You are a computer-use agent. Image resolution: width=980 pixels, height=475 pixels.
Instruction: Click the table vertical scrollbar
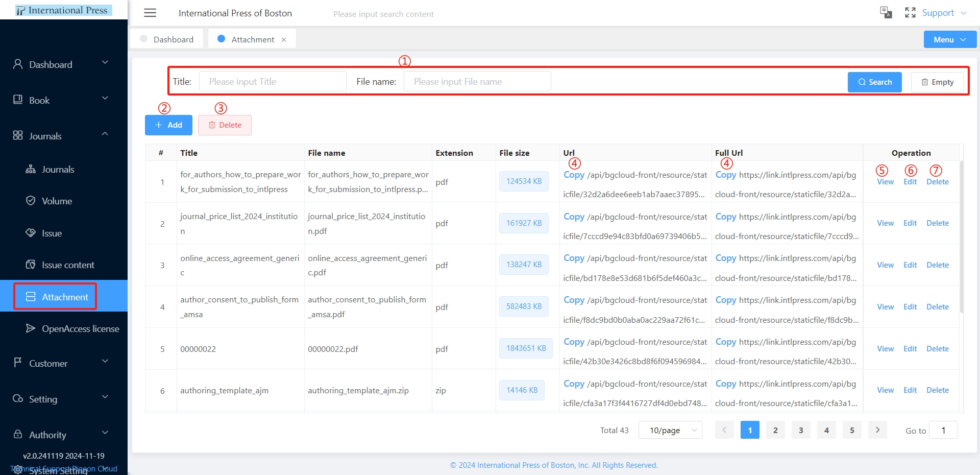[962, 236]
